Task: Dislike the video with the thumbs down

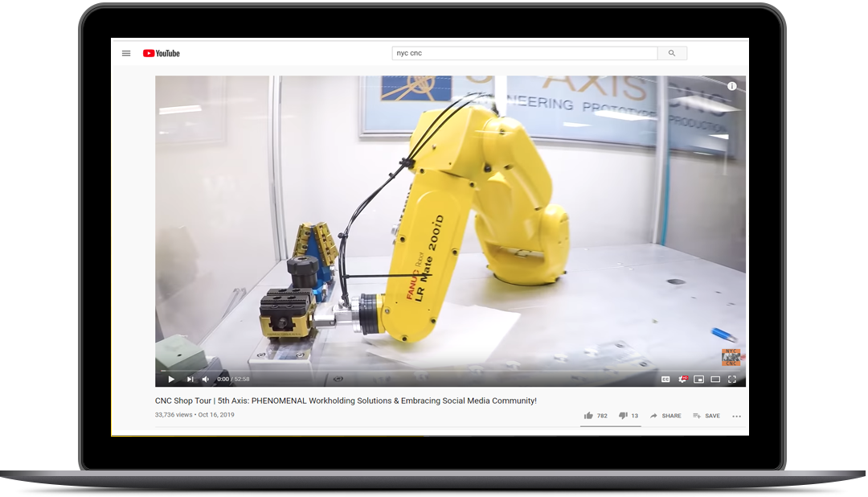Action: click(x=624, y=416)
